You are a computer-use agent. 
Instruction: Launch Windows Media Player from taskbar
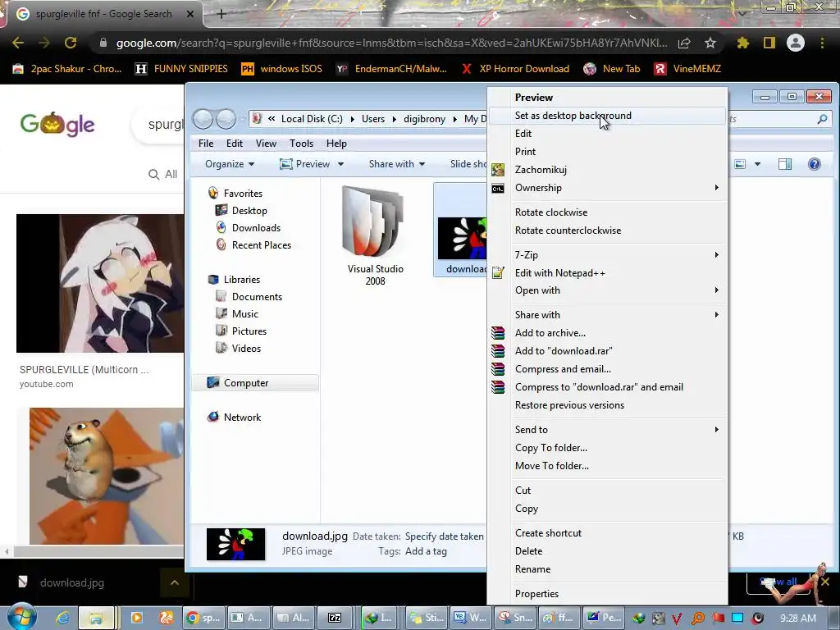coord(137,618)
